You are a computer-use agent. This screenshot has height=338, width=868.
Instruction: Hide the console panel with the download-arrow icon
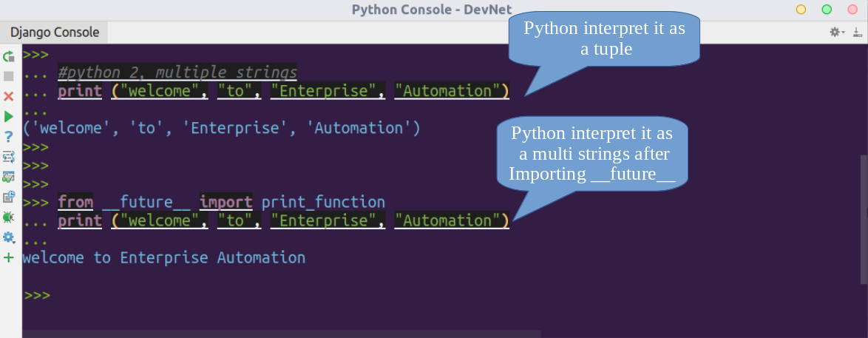tap(858, 32)
